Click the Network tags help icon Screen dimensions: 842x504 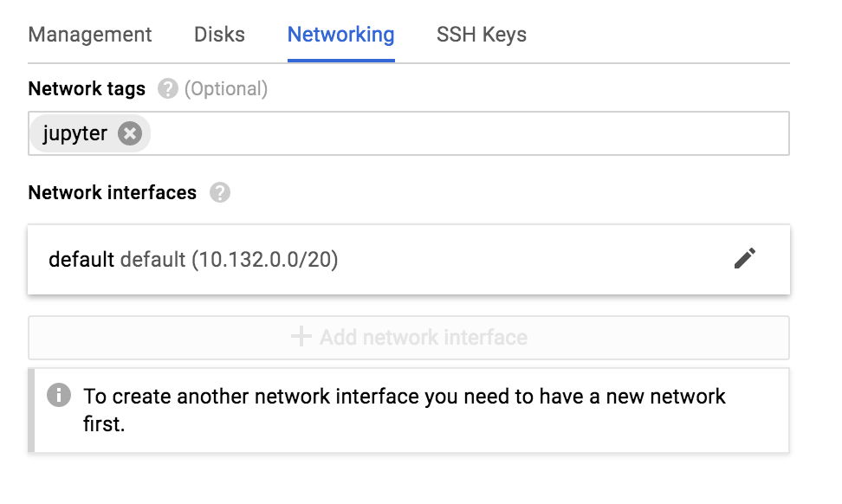tap(168, 89)
